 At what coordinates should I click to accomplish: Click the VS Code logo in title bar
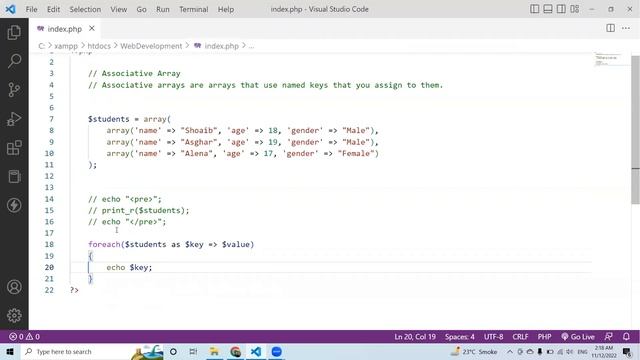pos(10,9)
